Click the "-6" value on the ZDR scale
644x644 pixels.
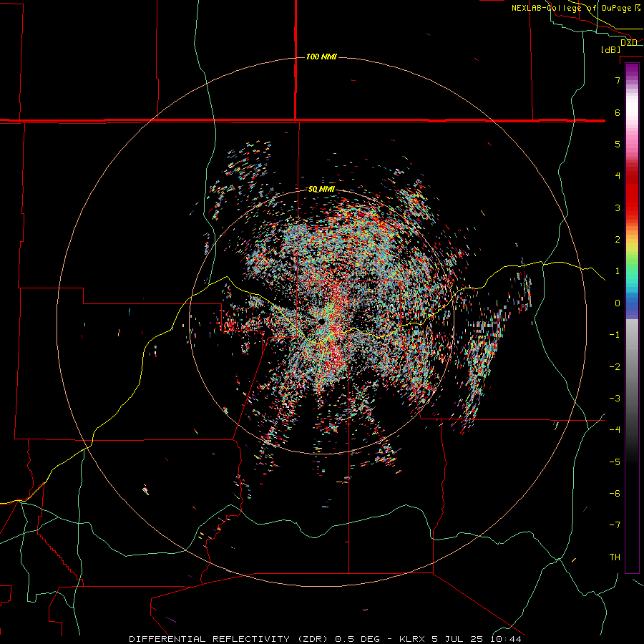click(615, 494)
